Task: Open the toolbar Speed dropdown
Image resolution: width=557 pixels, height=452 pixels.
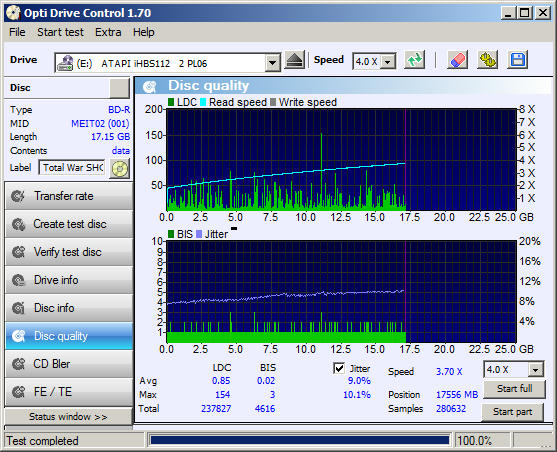Action: [388, 62]
